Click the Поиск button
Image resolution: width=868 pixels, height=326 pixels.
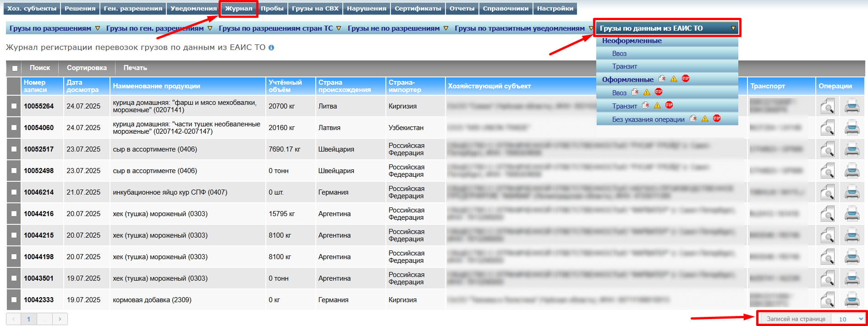click(x=40, y=68)
